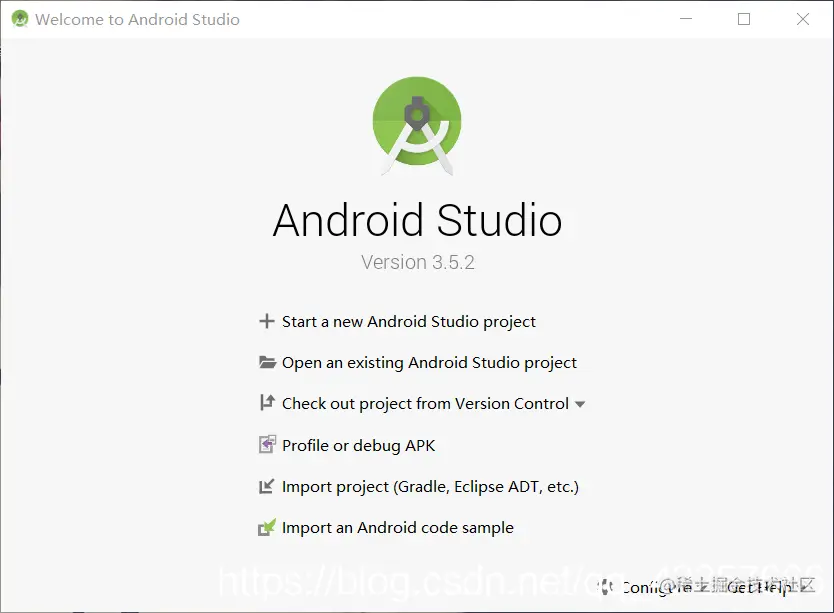This screenshot has height=613, width=834.
Task: Import an Android code sample
Action: coord(397,528)
